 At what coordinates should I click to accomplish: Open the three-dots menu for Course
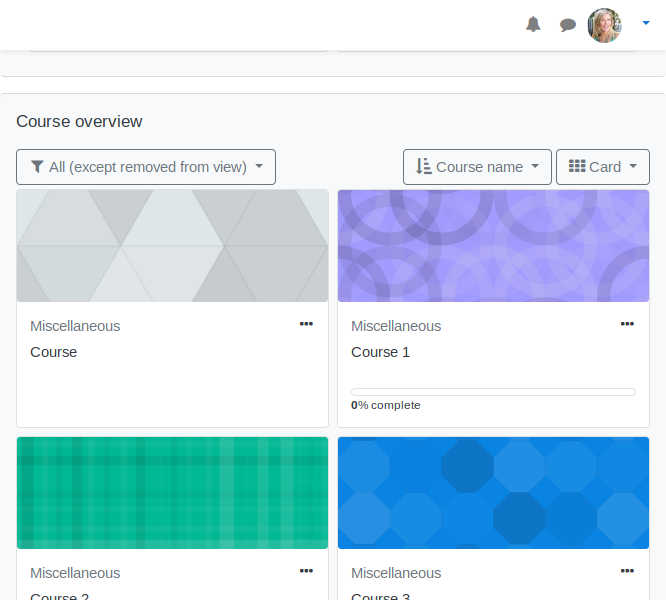coord(306,324)
